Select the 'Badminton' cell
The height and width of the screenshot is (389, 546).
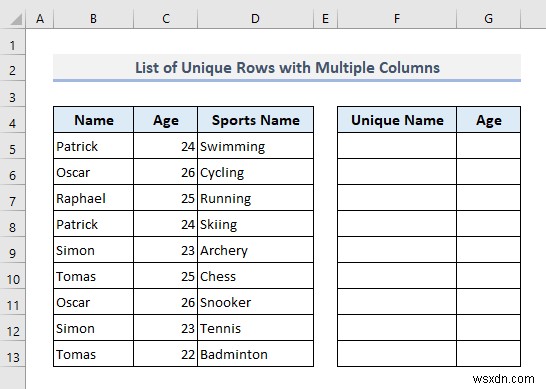pos(255,354)
